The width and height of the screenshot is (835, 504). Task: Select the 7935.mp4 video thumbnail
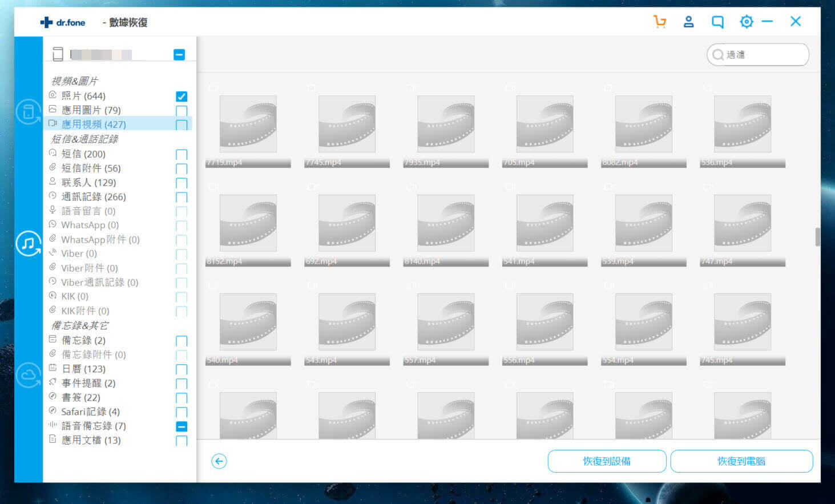pyautogui.click(x=446, y=124)
